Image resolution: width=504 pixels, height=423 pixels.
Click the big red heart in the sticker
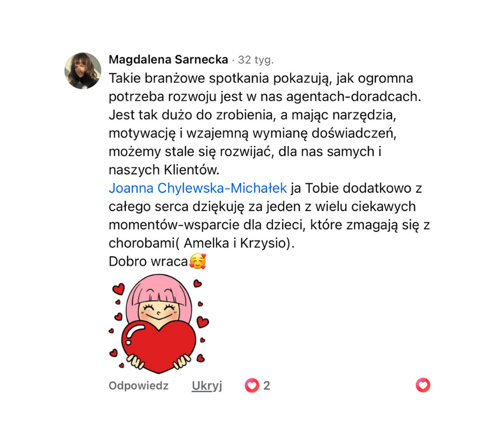coord(158,347)
